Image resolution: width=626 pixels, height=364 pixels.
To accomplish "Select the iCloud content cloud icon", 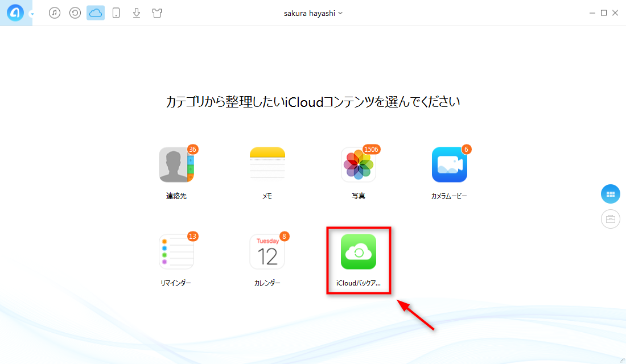I will (x=96, y=13).
